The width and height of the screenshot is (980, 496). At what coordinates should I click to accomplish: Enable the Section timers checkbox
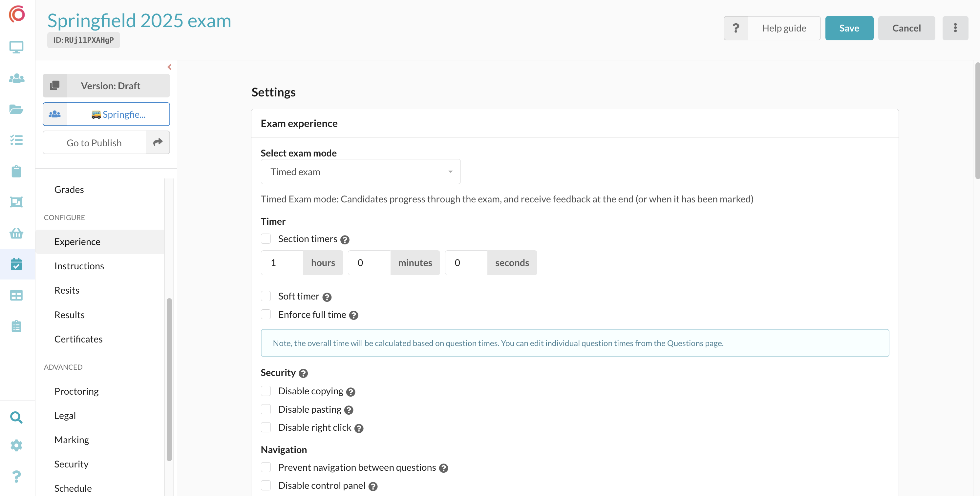click(266, 239)
